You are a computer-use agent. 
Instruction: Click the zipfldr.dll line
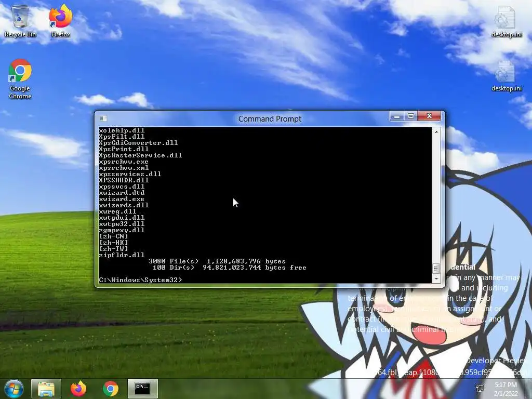(x=122, y=255)
